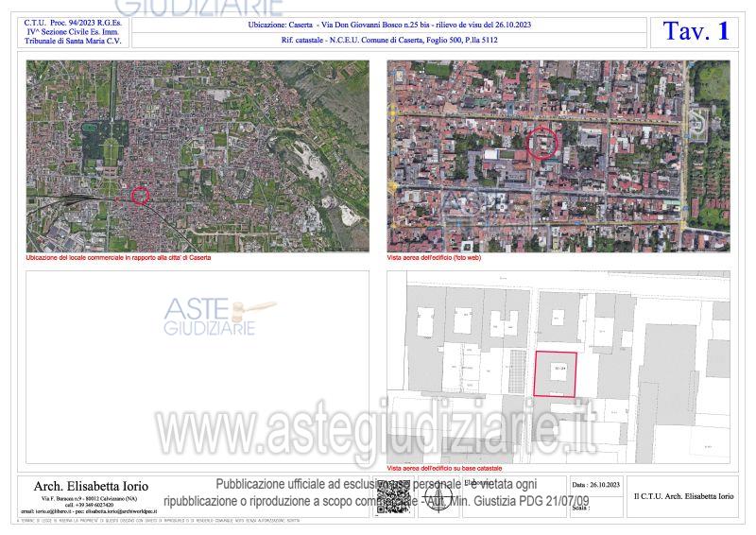Screen dimensions: 756x535
Task: Click the gavel icon in Aste Giudiziarie logo
Action: point(254,309)
